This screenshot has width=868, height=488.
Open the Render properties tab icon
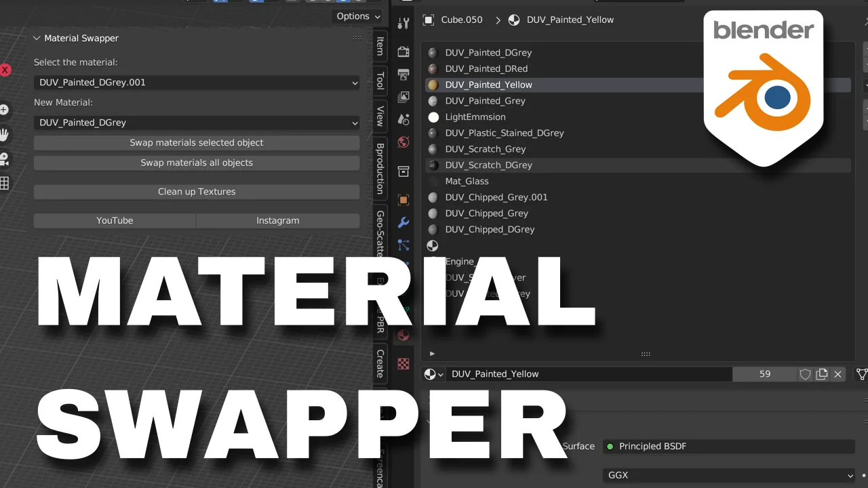pyautogui.click(x=403, y=52)
